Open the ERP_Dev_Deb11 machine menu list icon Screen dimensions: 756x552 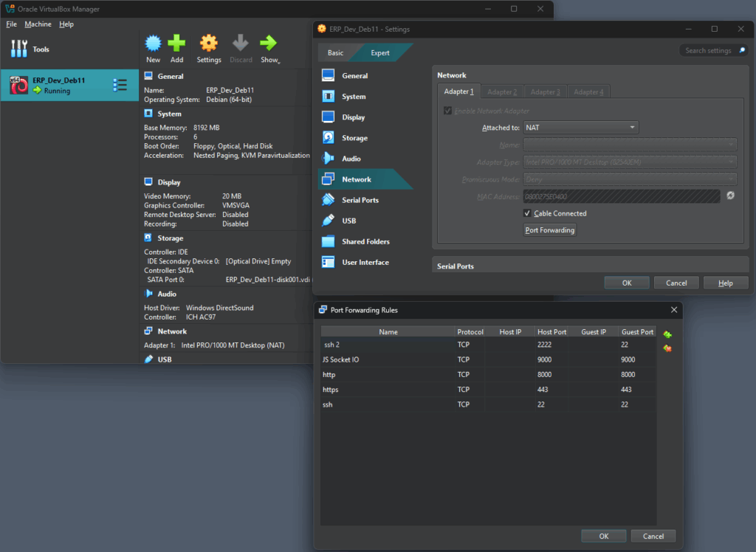click(120, 86)
